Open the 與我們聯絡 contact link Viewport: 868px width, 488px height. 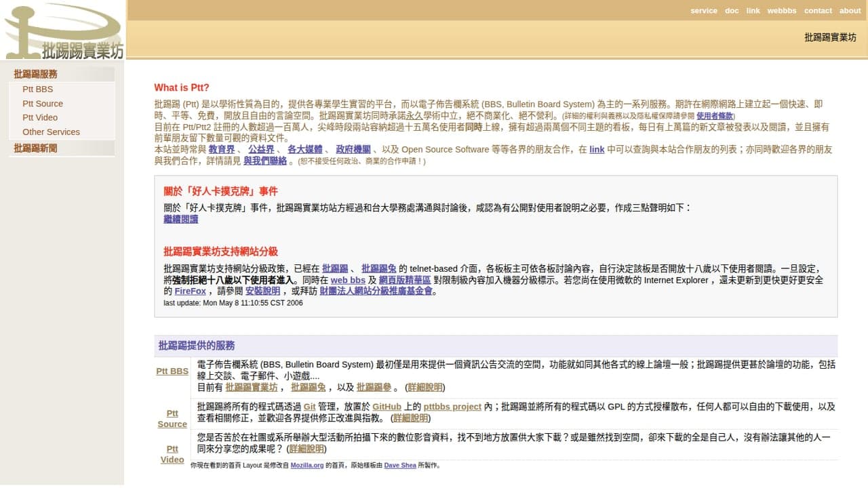265,161
